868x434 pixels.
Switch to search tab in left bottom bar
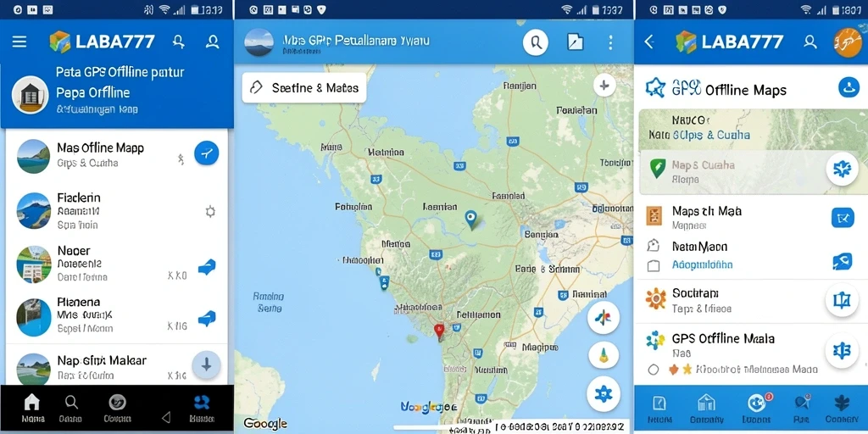pos(71,409)
